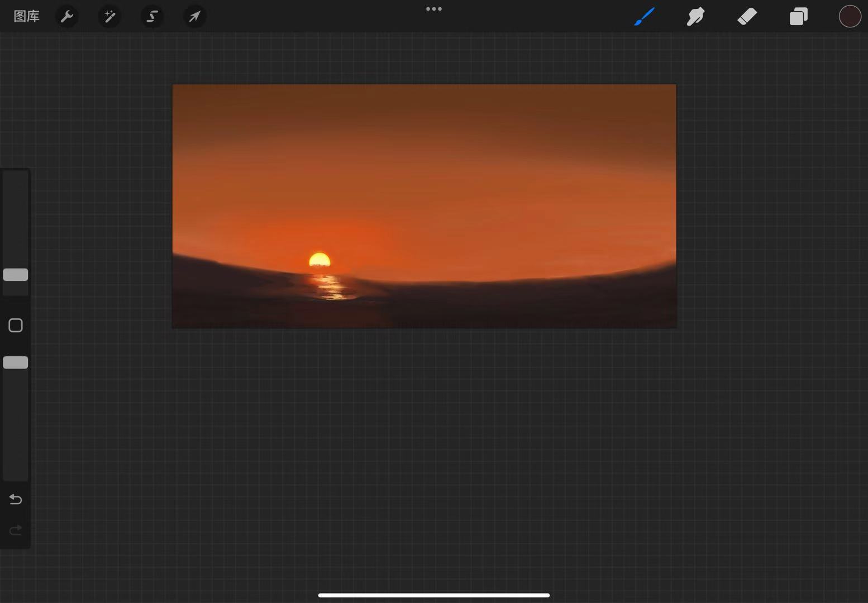868x603 pixels.
Task: Open the Layers panel
Action: [798, 16]
